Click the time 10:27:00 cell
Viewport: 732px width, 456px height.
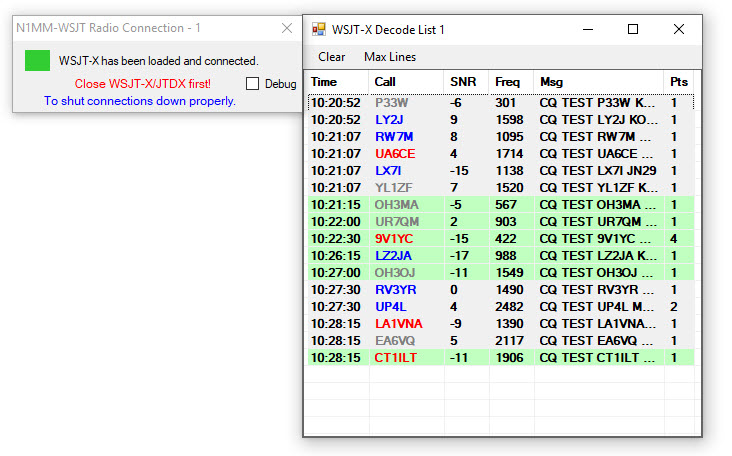point(336,273)
